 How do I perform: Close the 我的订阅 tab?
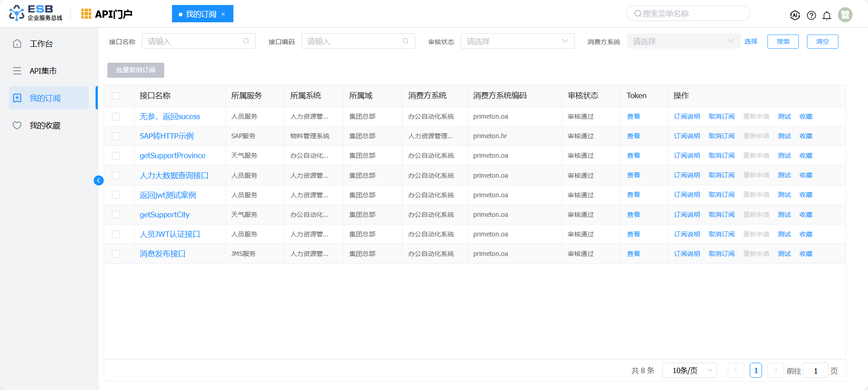pyautogui.click(x=223, y=14)
